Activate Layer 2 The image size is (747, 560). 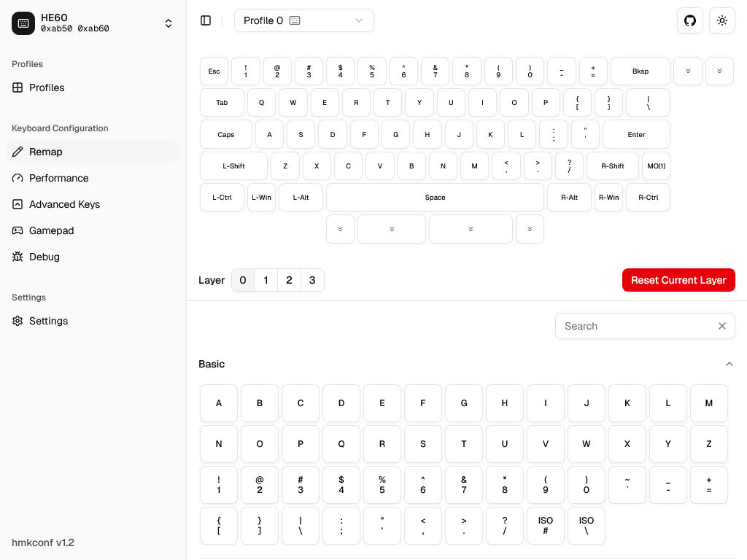pyautogui.click(x=289, y=280)
